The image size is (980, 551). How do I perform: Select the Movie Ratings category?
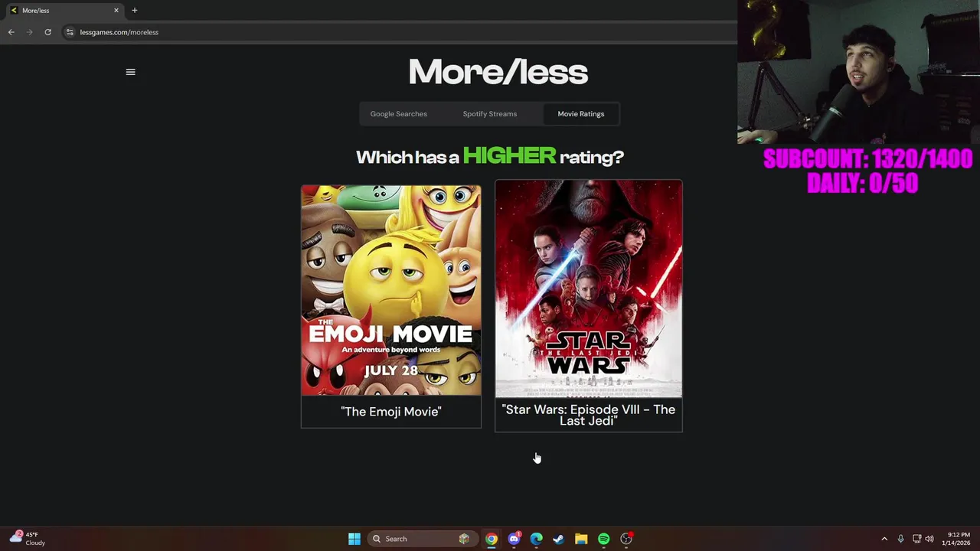pos(581,114)
